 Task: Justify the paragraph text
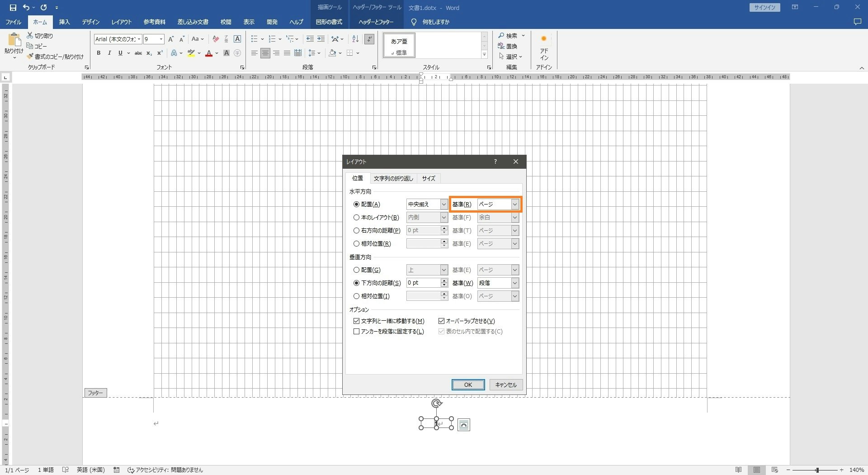[x=287, y=53]
